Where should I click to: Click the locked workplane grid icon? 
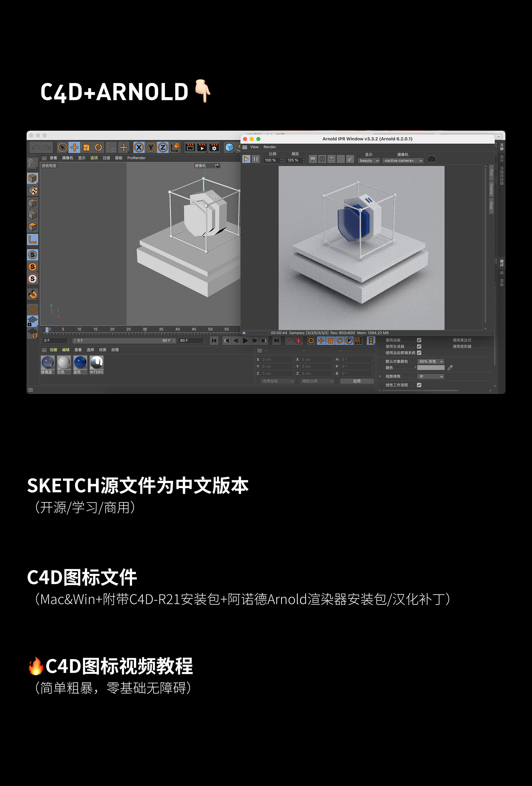coord(33,321)
